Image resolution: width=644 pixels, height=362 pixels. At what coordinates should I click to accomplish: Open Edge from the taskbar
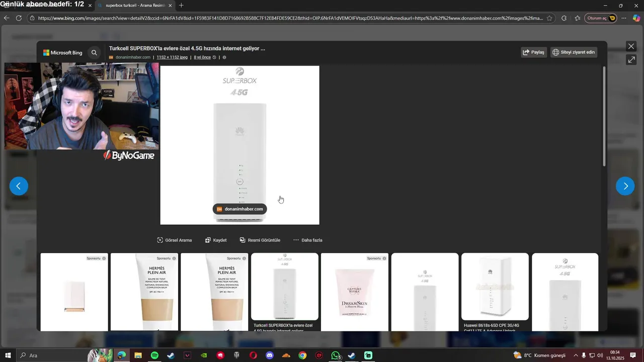point(122,355)
